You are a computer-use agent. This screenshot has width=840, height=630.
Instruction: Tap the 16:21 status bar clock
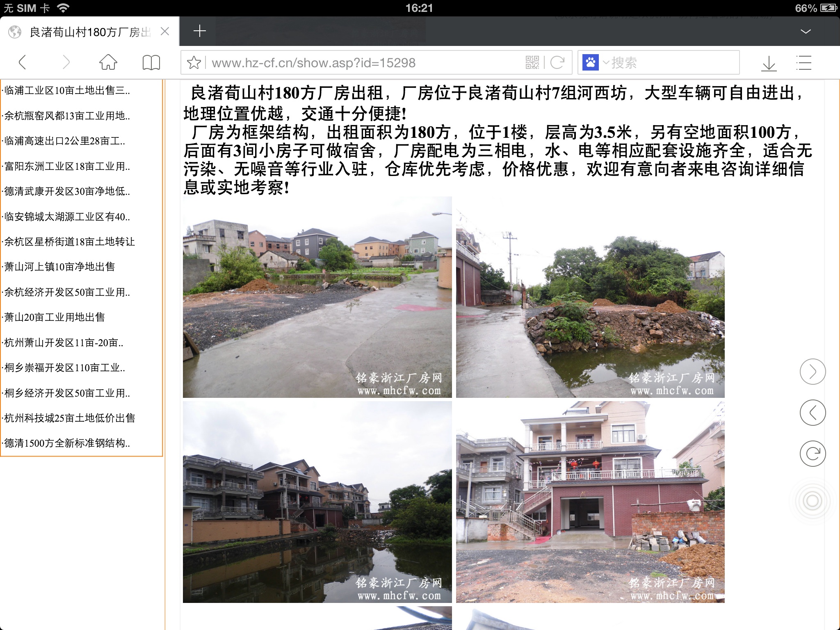click(x=419, y=8)
